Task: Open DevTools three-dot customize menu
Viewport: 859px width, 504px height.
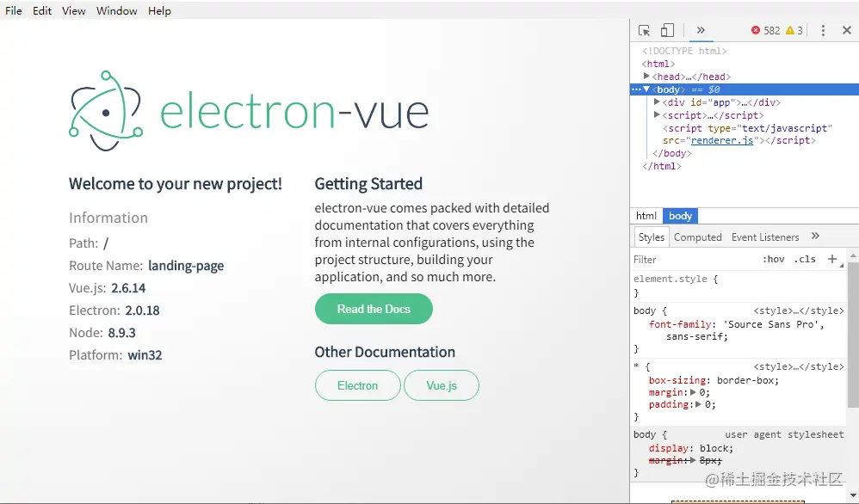Action: [x=823, y=31]
